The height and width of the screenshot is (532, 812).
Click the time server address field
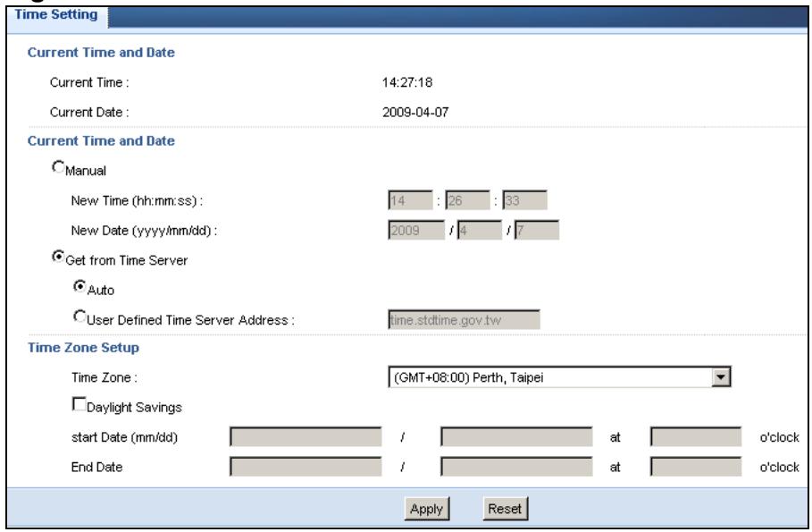pos(464,320)
